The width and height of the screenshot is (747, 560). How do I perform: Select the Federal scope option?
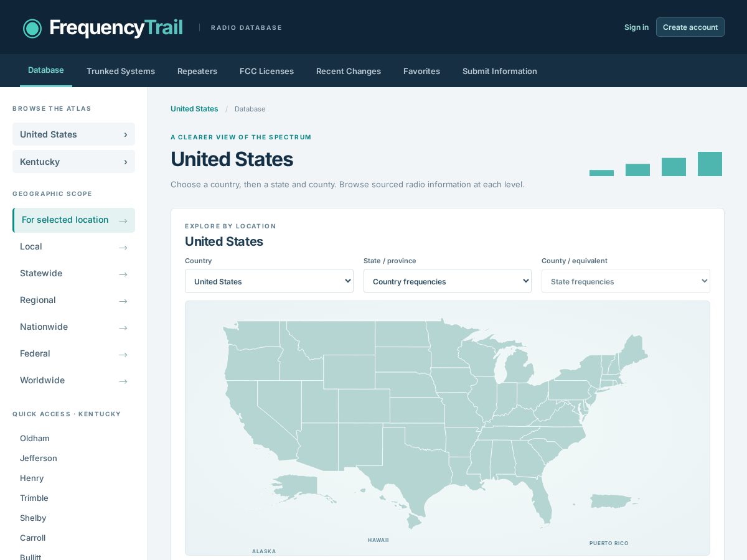[x=73, y=354]
